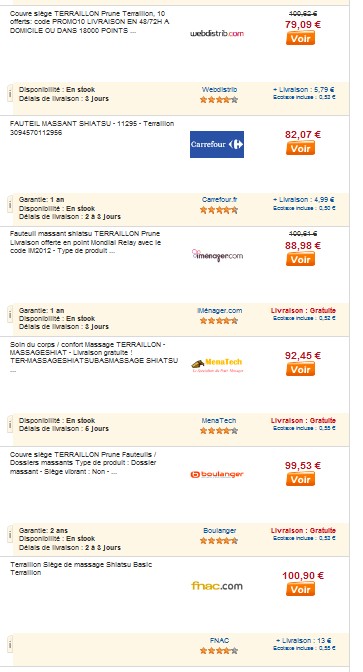Expand info tab beside MenaTech details

click(x=10, y=425)
